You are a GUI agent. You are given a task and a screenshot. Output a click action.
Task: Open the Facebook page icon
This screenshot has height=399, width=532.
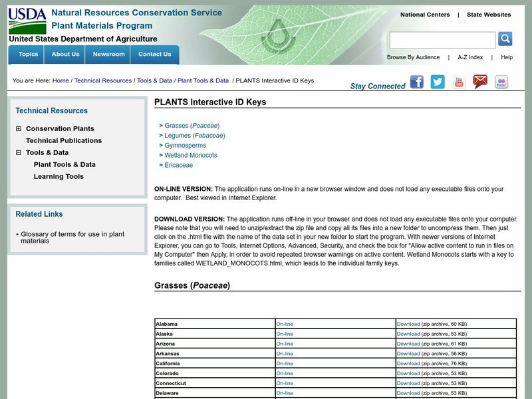[x=417, y=82]
